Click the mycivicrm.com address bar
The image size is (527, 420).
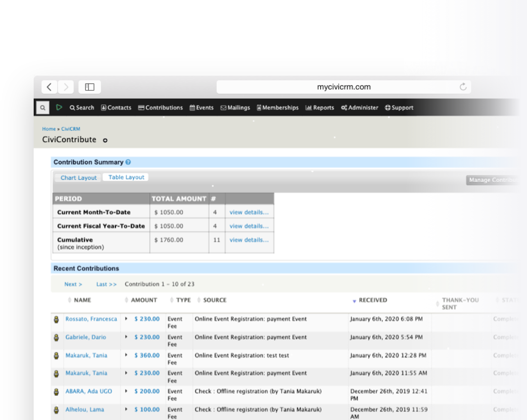click(x=343, y=87)
